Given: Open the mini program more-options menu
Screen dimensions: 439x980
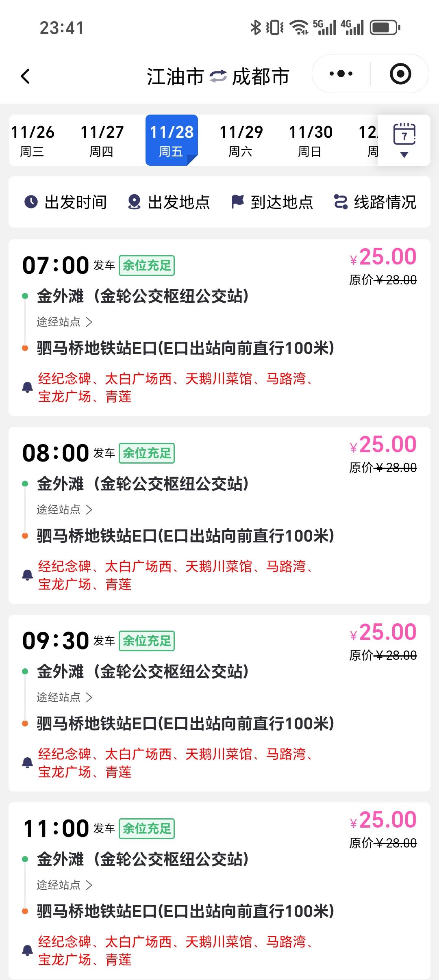Looking at the screenshot, I should tap(341, 74).
